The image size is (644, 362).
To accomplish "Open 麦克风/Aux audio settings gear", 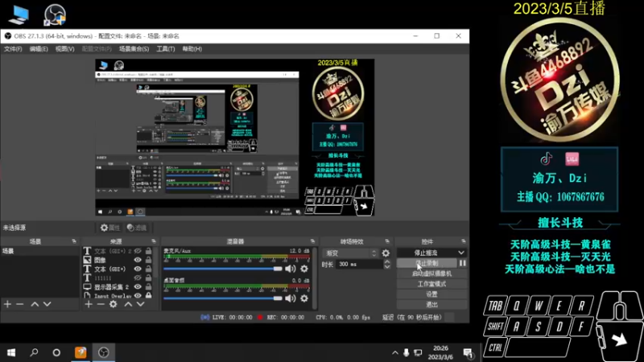I will (x=304, y=269).
